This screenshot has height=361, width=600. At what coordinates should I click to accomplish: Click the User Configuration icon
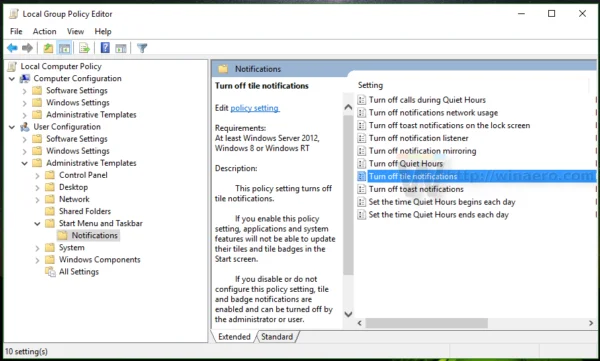(25, 127)
